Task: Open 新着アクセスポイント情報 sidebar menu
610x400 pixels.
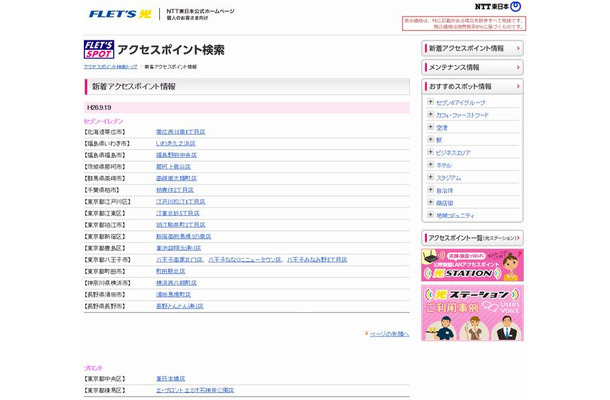Action: [472, 48]
